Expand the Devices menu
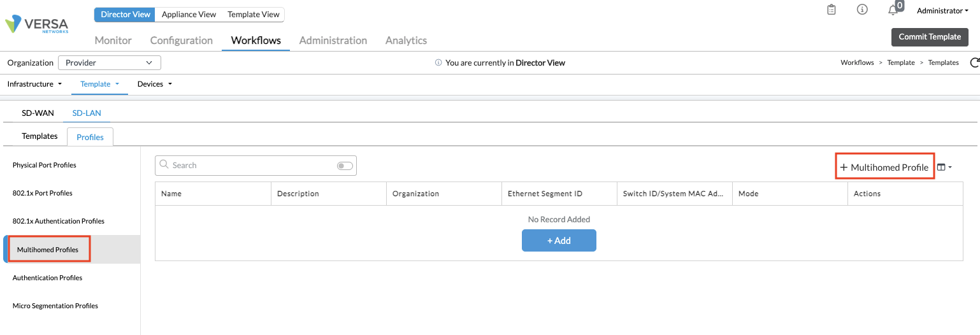Viewport: 980px width, 335px height. tap(155, 84)
